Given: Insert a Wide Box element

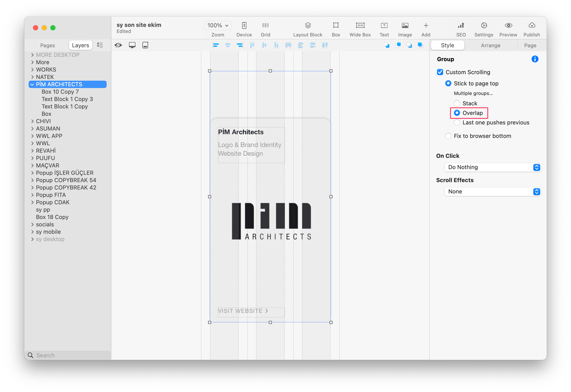Looking at the screenshot, I should click(x=360, y=25).
